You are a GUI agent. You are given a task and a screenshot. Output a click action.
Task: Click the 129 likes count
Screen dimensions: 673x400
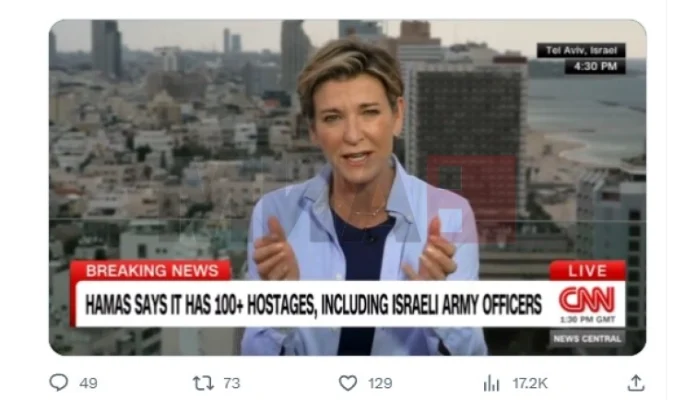(380, 383)
